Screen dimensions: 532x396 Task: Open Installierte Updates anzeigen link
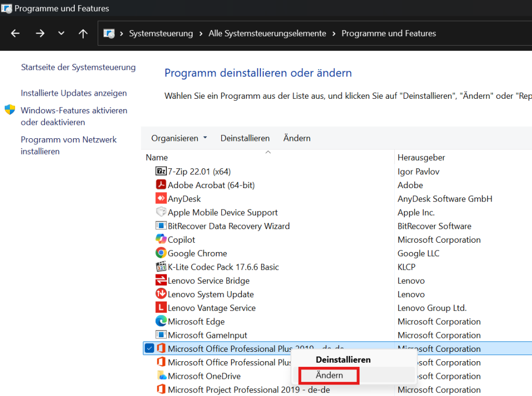coord(74,93)
